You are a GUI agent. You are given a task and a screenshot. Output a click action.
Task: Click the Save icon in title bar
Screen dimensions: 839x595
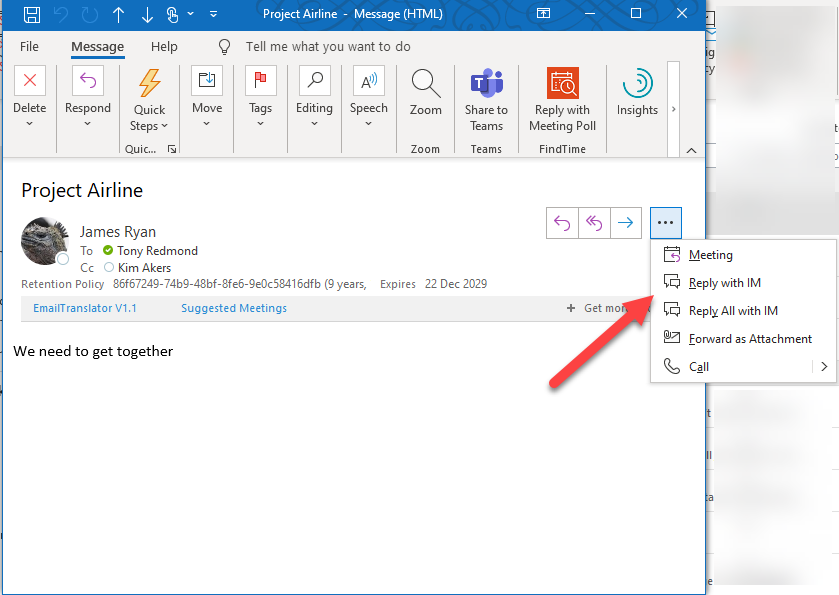31,14
